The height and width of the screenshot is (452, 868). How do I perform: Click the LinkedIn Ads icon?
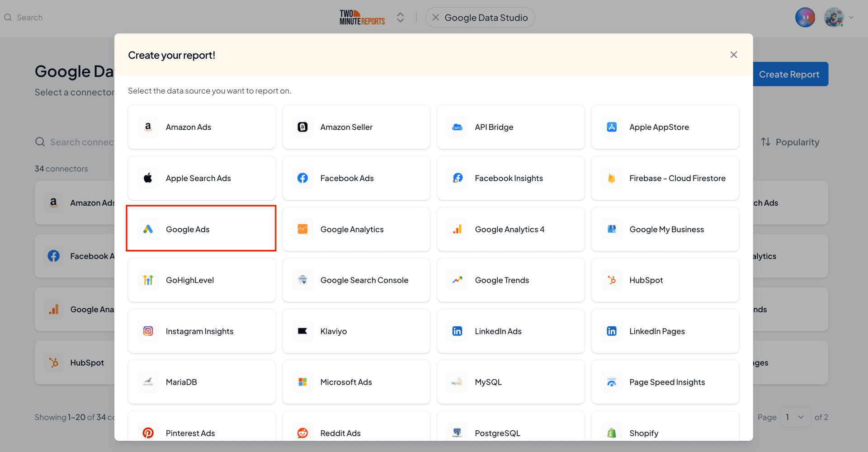pos(457,331)
